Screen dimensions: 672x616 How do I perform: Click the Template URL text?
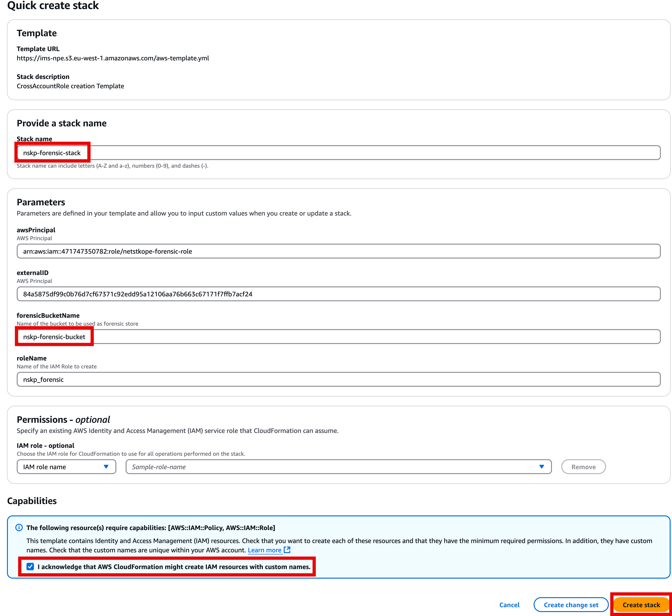[113, 58]
